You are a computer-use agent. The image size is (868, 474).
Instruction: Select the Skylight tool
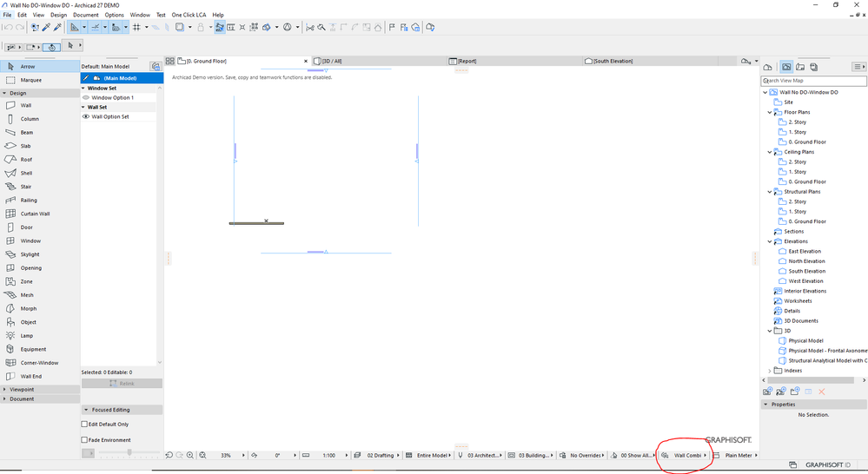(x=40, y=254)
